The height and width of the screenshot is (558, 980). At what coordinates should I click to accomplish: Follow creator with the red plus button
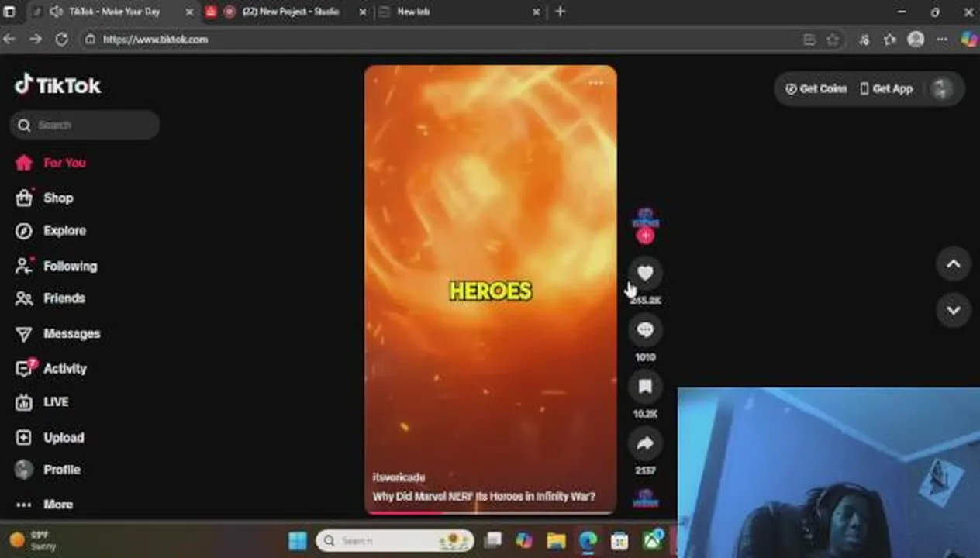point(645,236)
